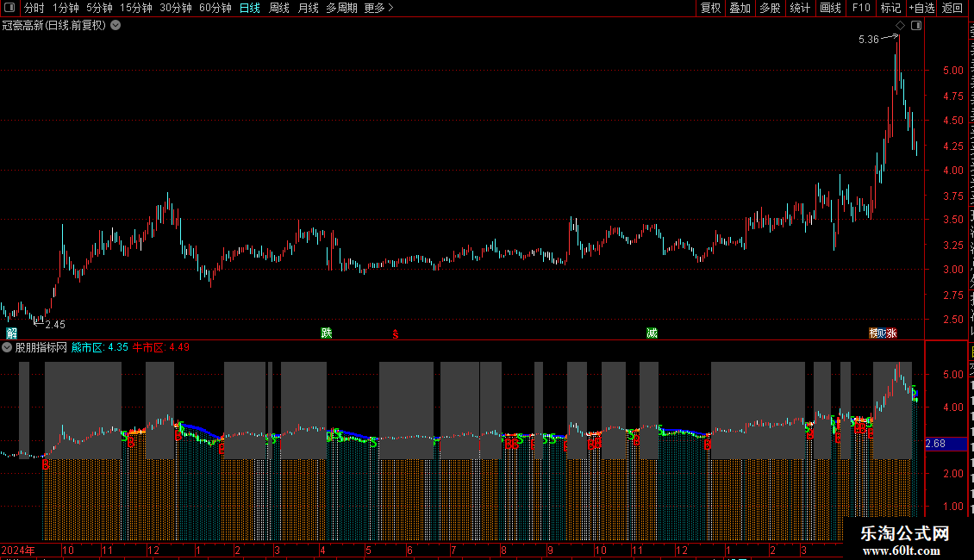
Task: Open the 多周期 multi-period view
Action: point(341,8)
